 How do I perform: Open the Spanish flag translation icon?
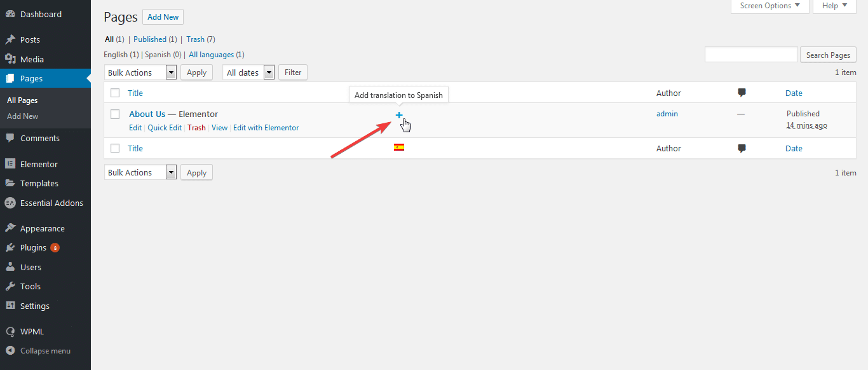click(399, 146)
